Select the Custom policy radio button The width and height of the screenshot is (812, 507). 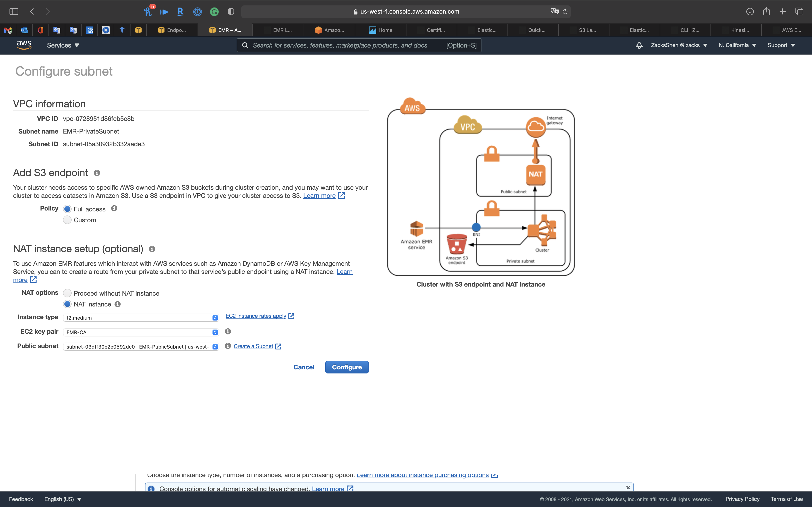[68, 220]
